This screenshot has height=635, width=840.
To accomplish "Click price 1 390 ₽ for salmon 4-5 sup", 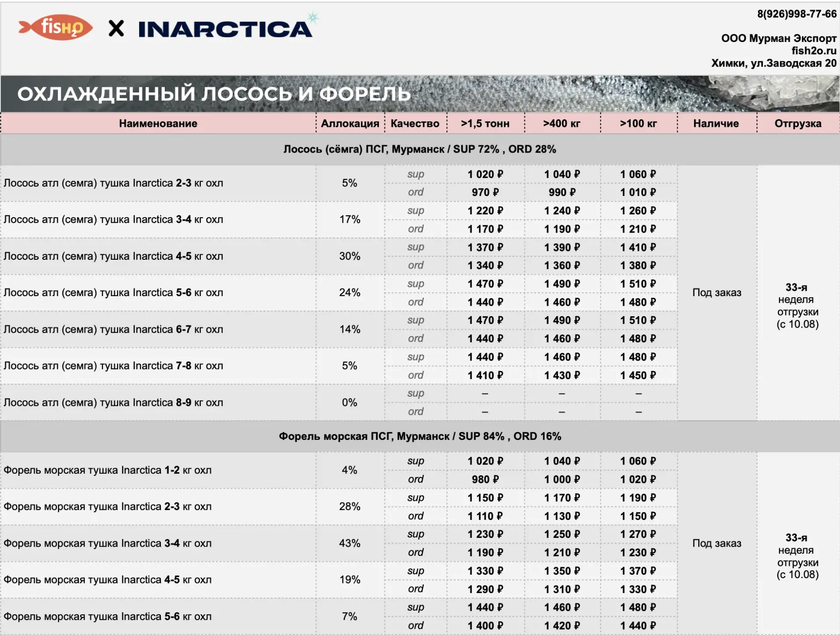I will point(562,248).
